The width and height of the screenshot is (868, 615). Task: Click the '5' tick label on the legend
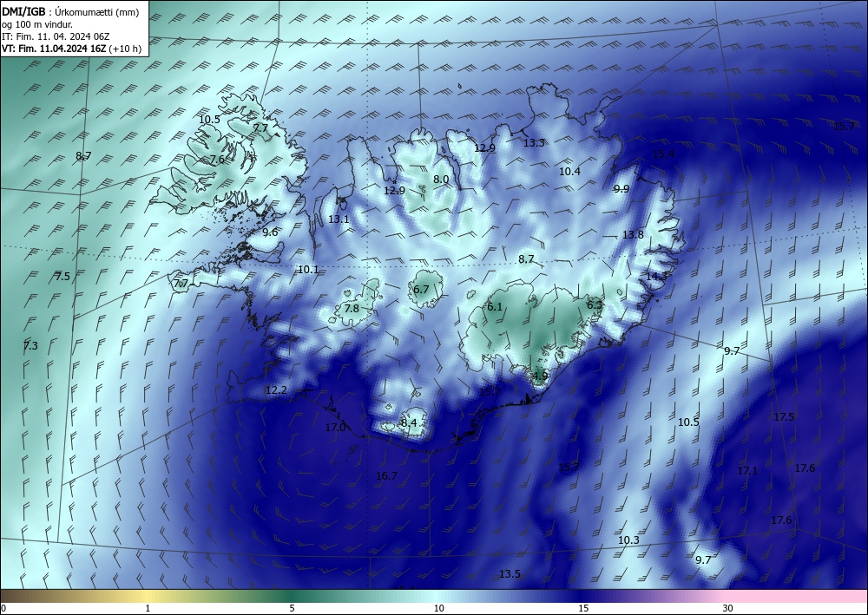pyautogui.click(x=292, y=609)
